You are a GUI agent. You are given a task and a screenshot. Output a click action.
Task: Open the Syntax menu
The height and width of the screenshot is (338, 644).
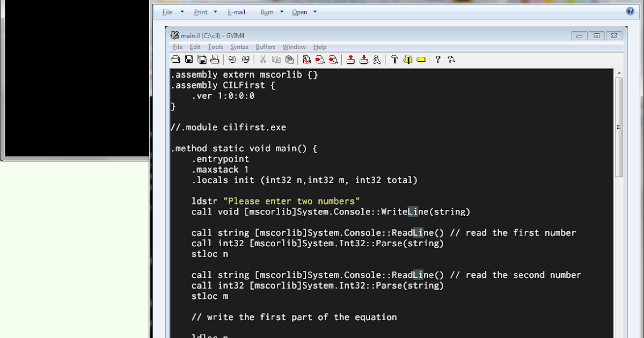[239, 47]
